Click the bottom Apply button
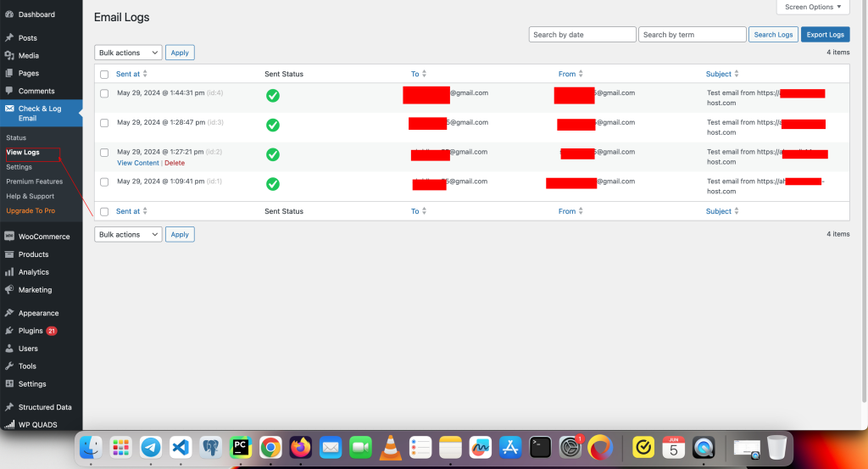The height and width of the screenshot is (469, 868). coord(180,235)
